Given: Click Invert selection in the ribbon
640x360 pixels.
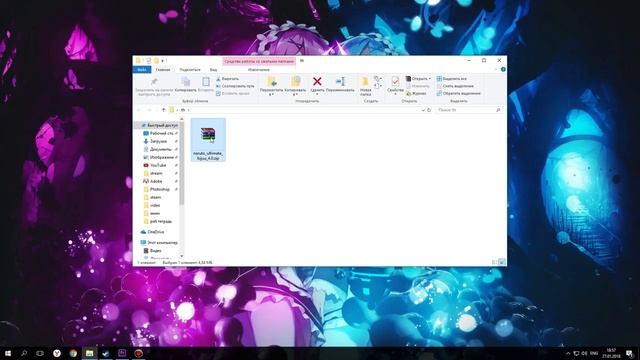Looking at the screenshot, I should point(458,93).
